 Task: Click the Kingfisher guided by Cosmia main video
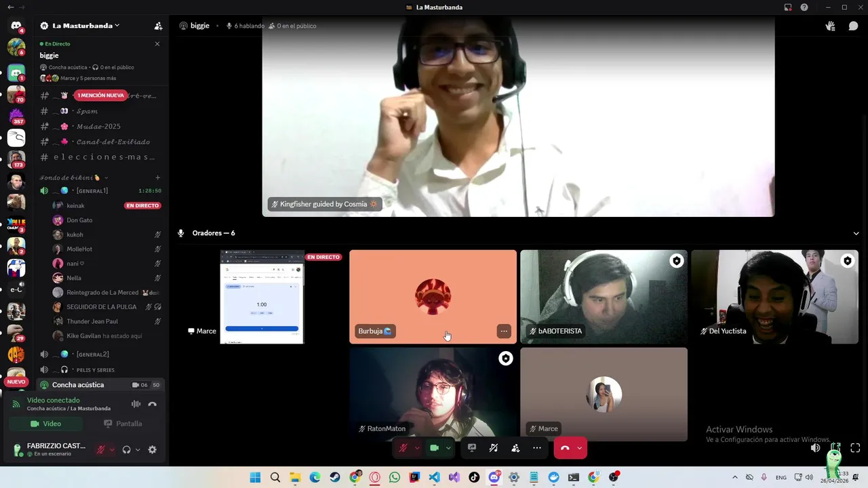click(x=518, y=117)
